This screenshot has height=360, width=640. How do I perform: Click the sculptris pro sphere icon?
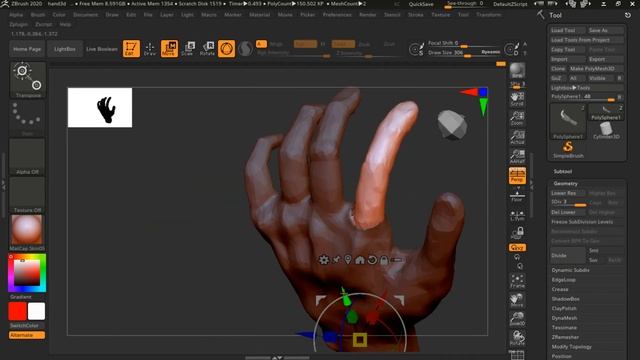coord(245,49)
